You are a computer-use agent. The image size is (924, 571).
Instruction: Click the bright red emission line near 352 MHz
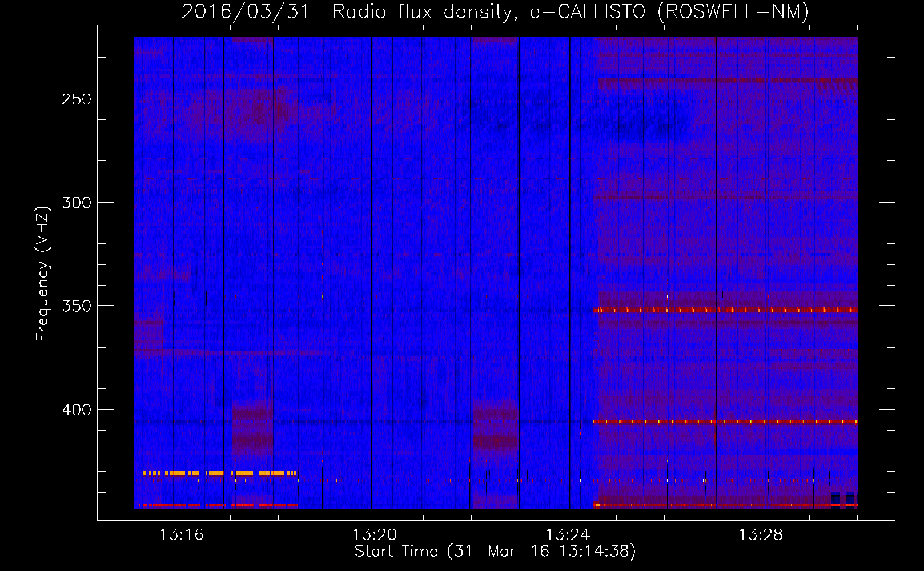tap(725, 309)
